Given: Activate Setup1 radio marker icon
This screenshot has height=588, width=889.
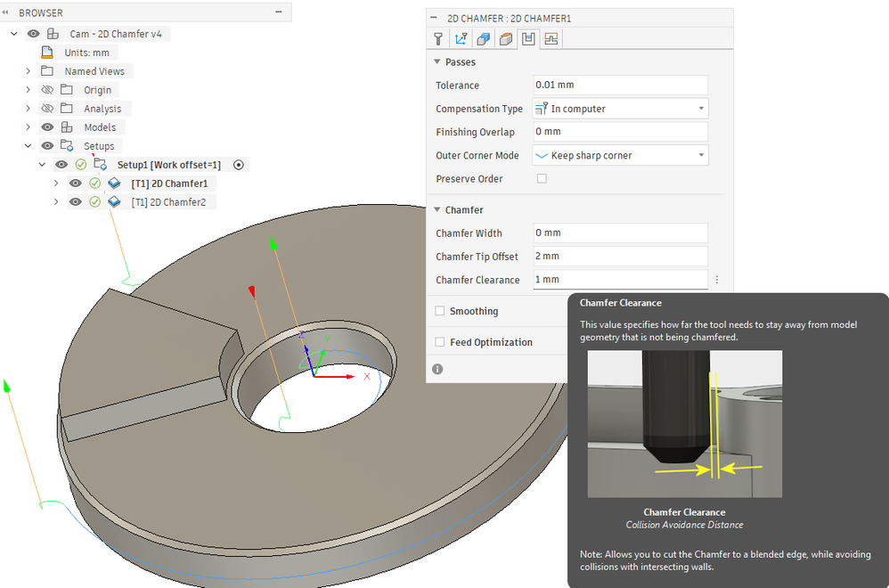Looking at the screenshot, I should tap(239, 165).
